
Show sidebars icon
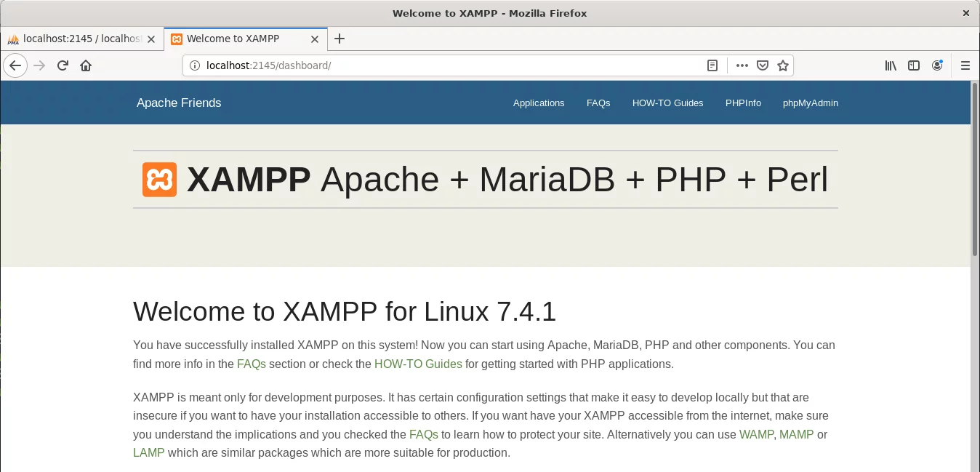914,65
